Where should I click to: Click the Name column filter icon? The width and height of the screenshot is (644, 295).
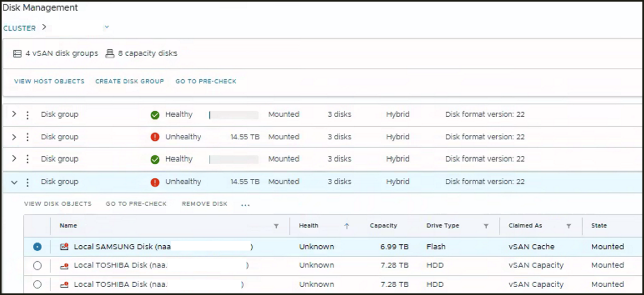(x=276, y=226)
